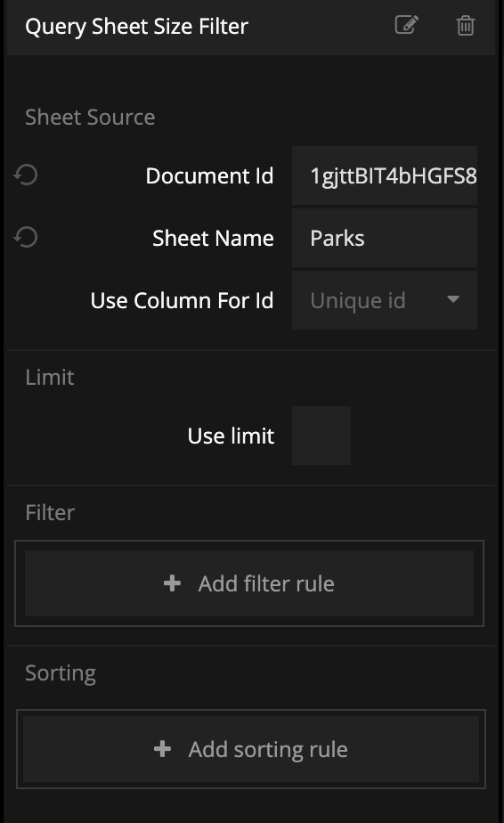
Task: Click the Limit section heading
Action: click(x=50, y=378)
